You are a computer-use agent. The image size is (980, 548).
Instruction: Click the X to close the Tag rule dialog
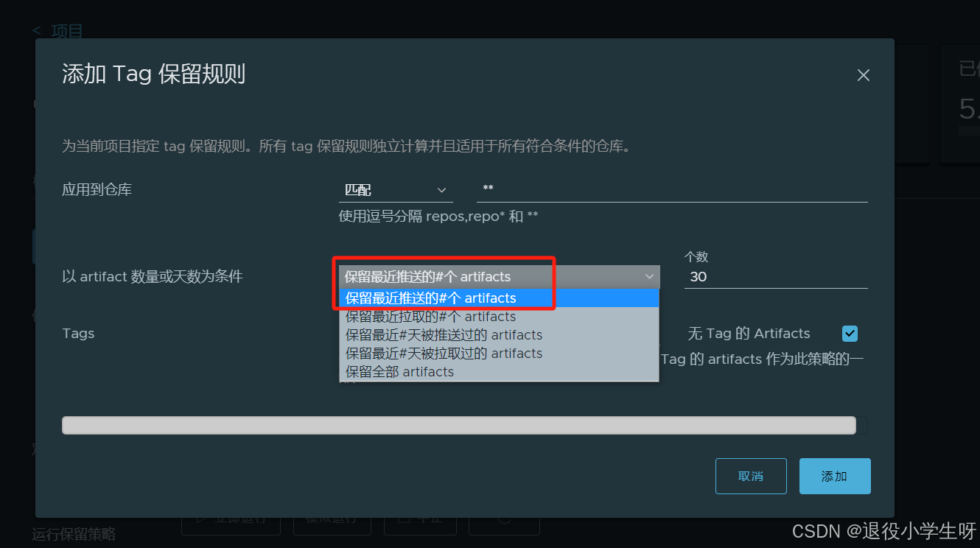pyautogui.click(x=863, y=74)
